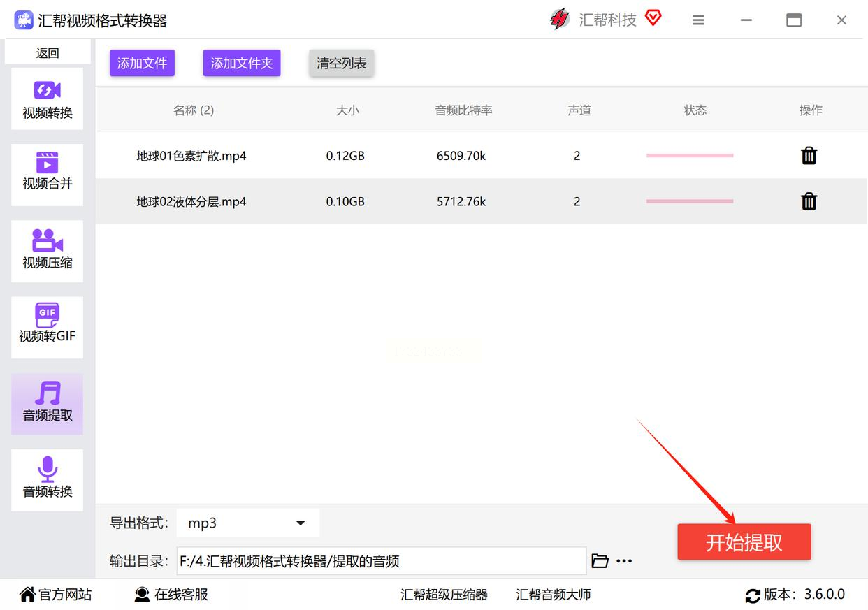Viewport: 868px width, 610px height.
Task: Click the 输出目录 label
Action: tap(139, 561)
